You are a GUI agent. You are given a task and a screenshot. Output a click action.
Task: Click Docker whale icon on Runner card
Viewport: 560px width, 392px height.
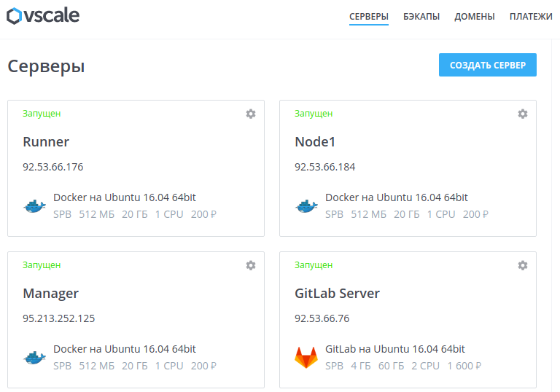pos(35,206)
